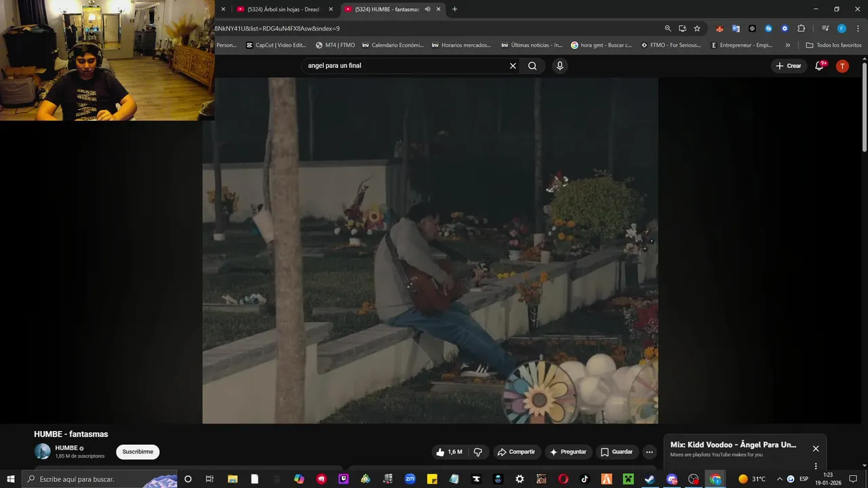The height and width of the screenshot is (488, 868).
Task: Save video with Guardar button
Action: point(616,452)
